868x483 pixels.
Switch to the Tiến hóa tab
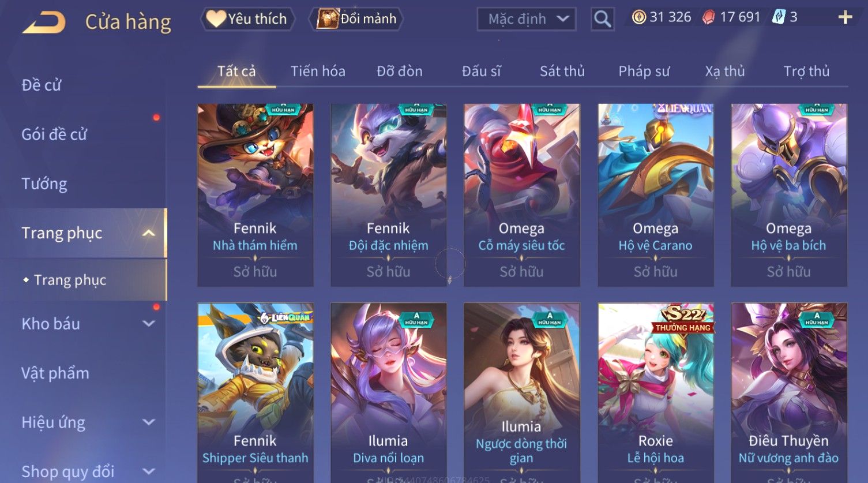point(318,72)
